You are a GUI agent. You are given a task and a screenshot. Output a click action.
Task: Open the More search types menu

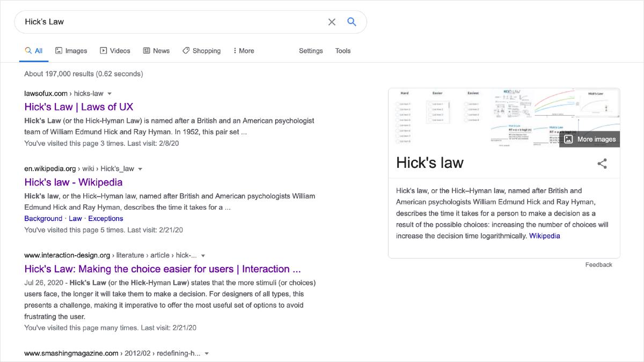[x=244, y=51]
